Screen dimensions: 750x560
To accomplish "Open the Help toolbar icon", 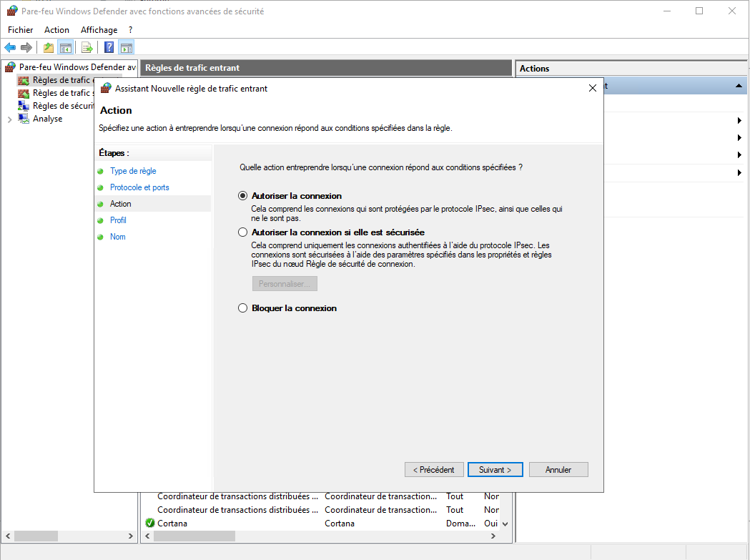I will click(109, 47).
